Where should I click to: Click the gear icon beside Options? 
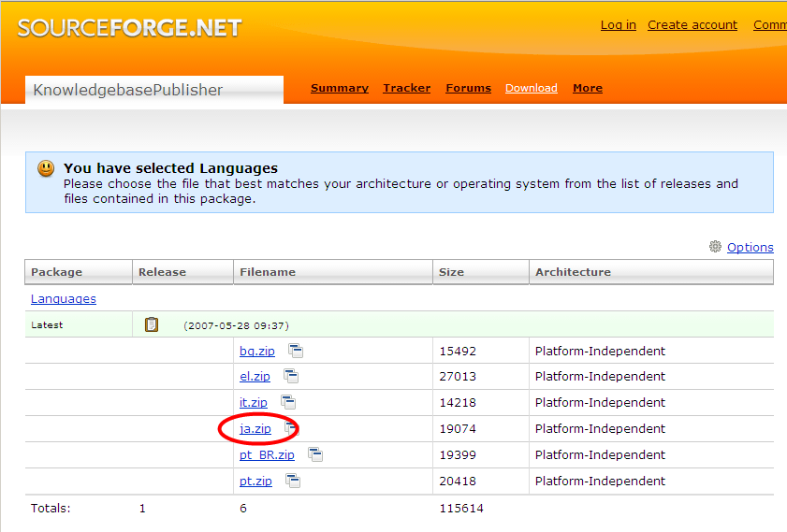[715, 247]
